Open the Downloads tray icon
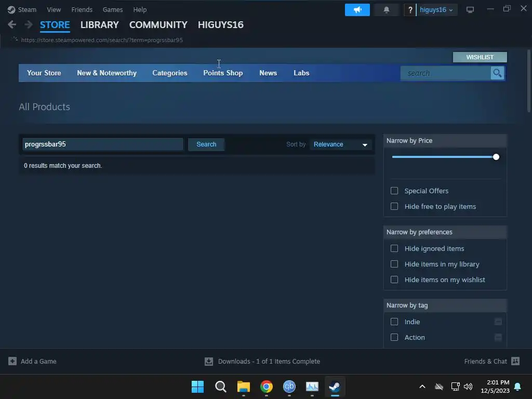 click(x=209, y=362)
